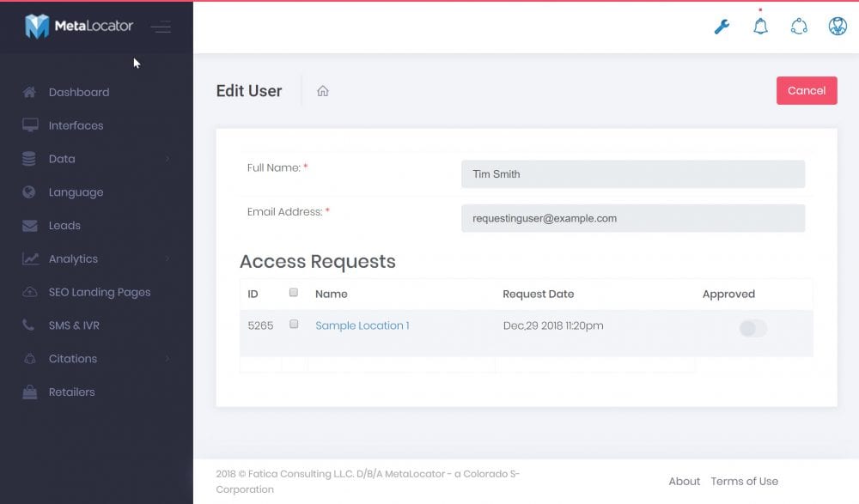Go home via breadcrumb house icon

coord(323,91)
